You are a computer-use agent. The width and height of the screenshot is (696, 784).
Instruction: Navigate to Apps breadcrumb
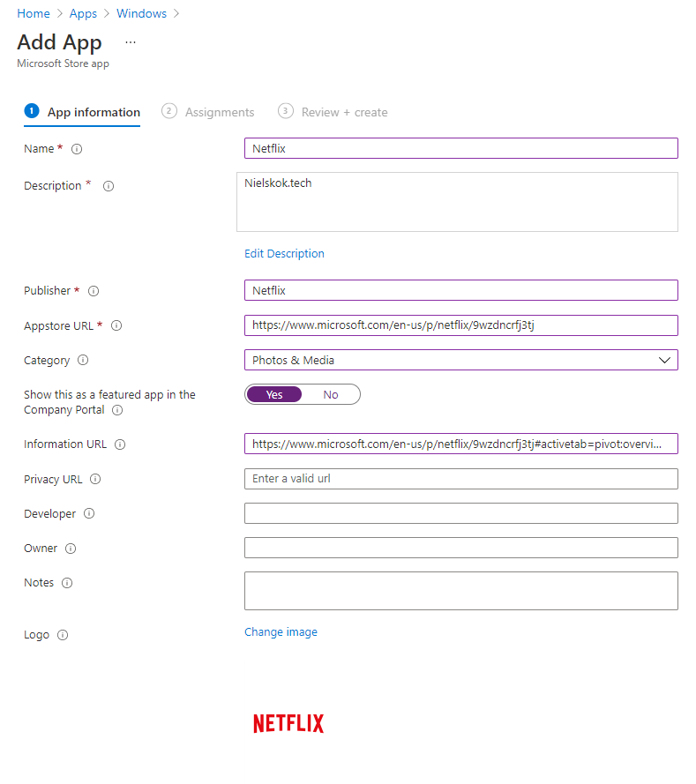tap(83, 13)
